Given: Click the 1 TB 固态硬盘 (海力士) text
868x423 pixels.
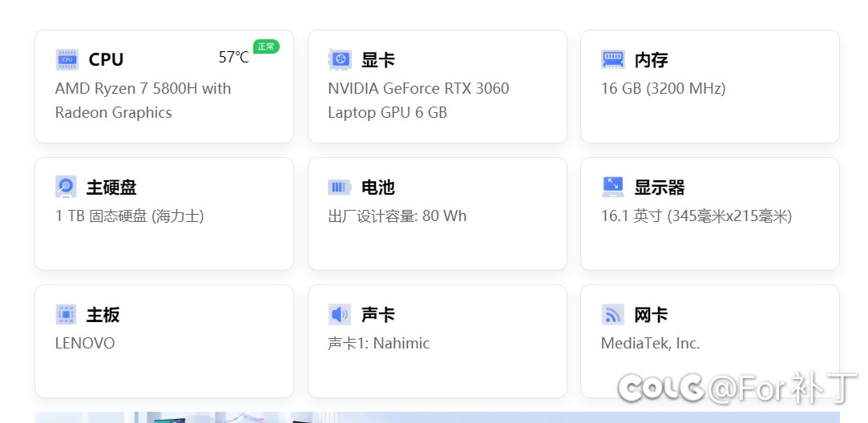Looking at the screenshot, I should (x=130, y=216).
